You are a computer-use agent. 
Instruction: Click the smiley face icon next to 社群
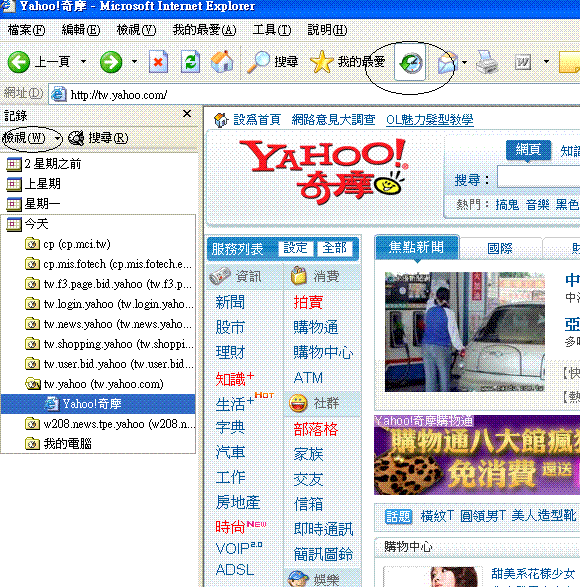click(298, 404)
